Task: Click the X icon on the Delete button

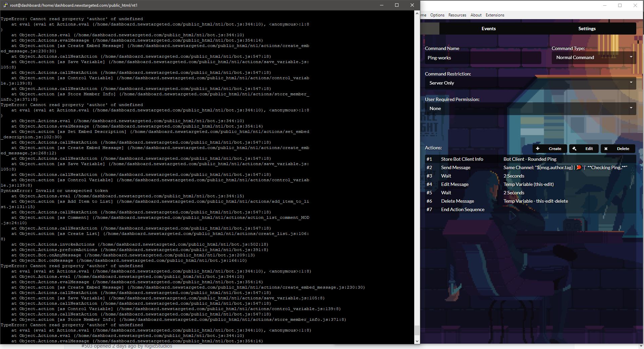Action: (x=606, y=149)
